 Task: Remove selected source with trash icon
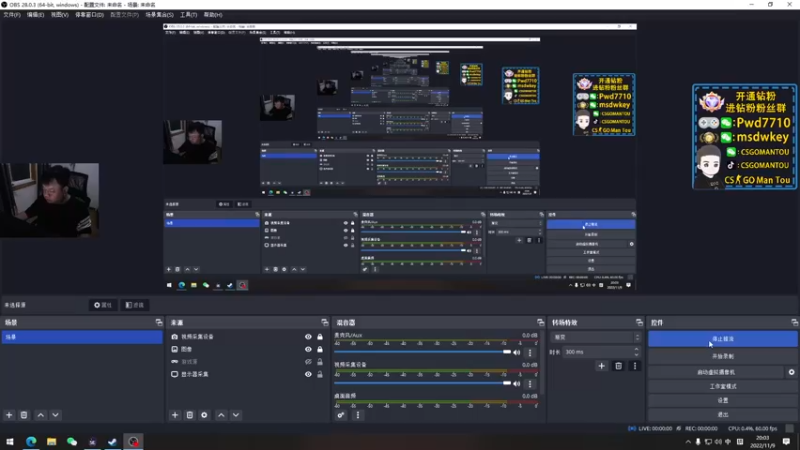[190, 415]
